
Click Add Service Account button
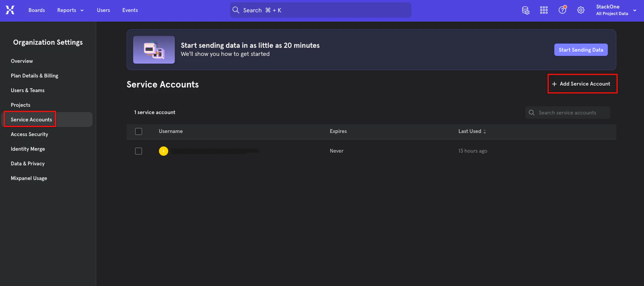click(x=581, y=84)
